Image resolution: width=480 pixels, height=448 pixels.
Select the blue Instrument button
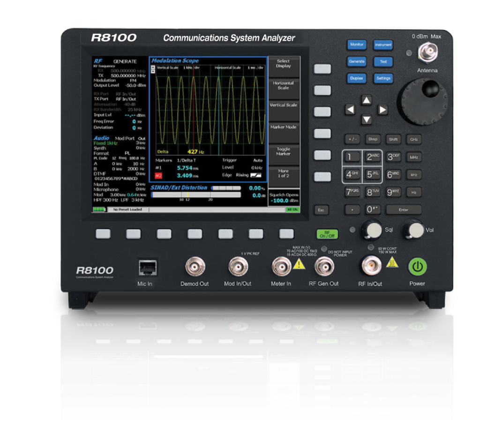click(x=383, y=45)
